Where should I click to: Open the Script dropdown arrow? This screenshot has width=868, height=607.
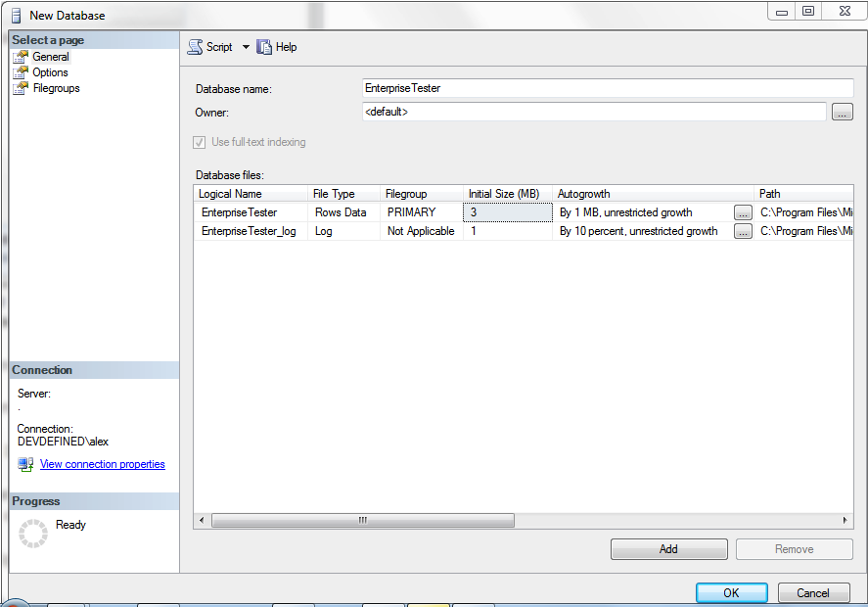(x=246, y=47)
